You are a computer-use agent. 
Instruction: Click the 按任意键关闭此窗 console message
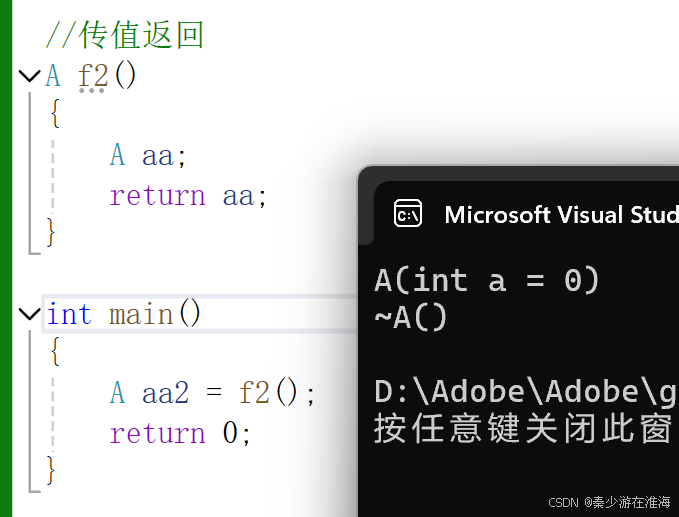point(523,428)
